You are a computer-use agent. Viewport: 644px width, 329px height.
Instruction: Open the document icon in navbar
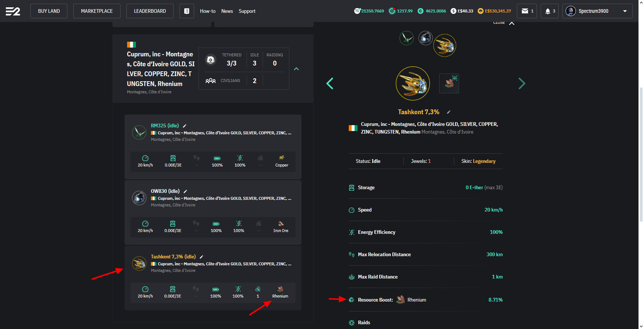[x=186, y=11]
